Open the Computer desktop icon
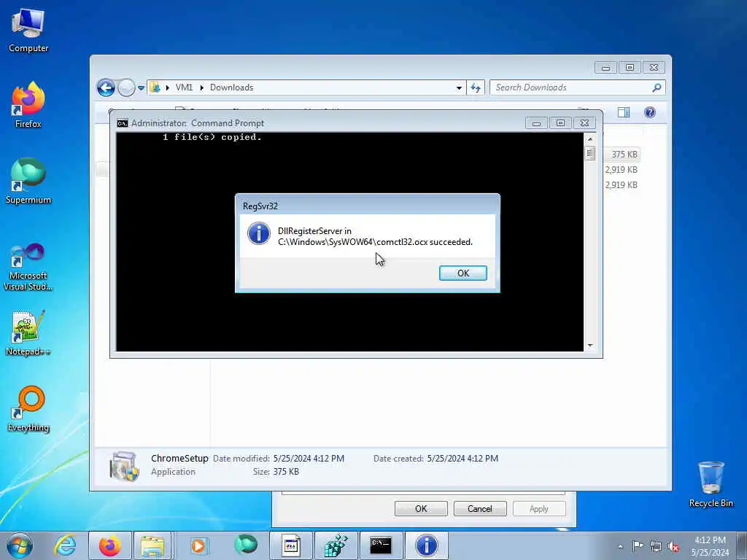747x560 pixels. point(28,29)
